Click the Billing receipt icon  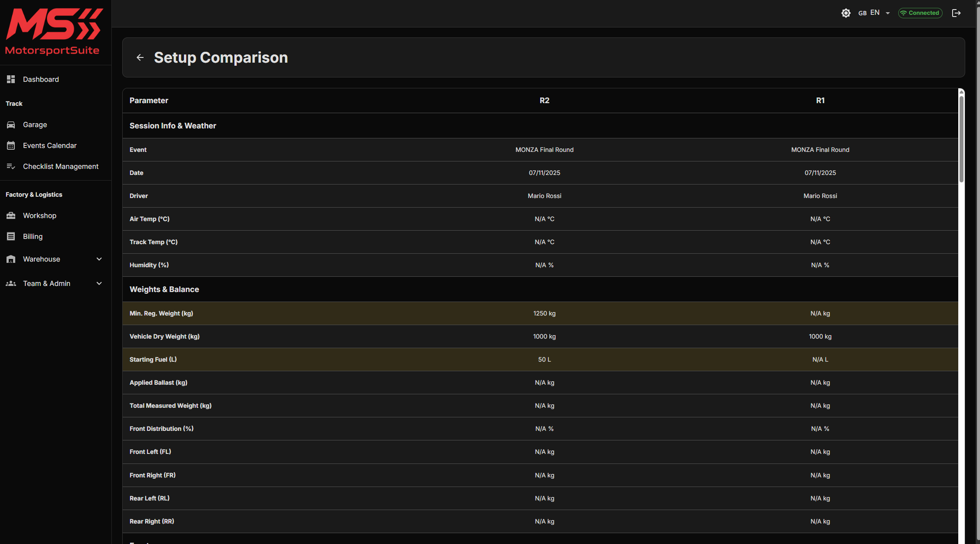pos(11,237)
